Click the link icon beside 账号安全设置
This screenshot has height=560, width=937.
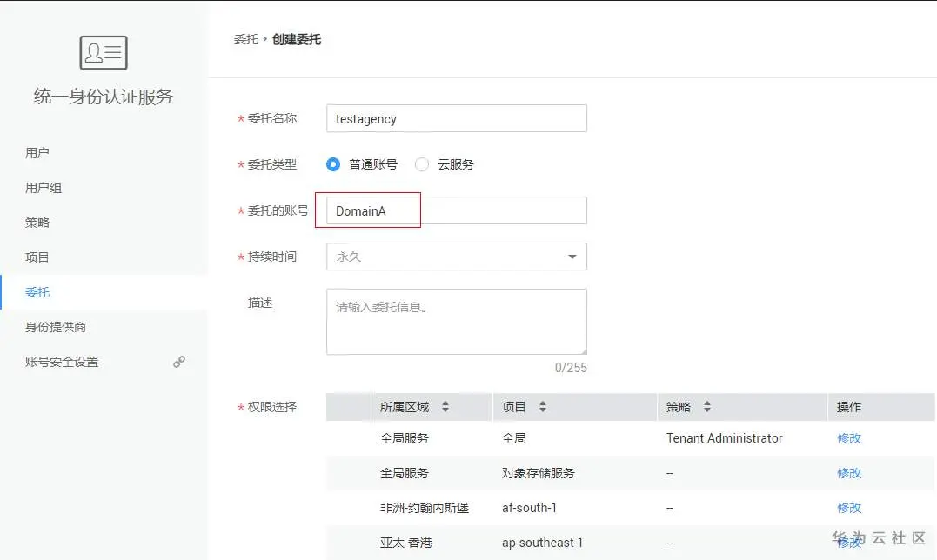[x=179, y=362]
